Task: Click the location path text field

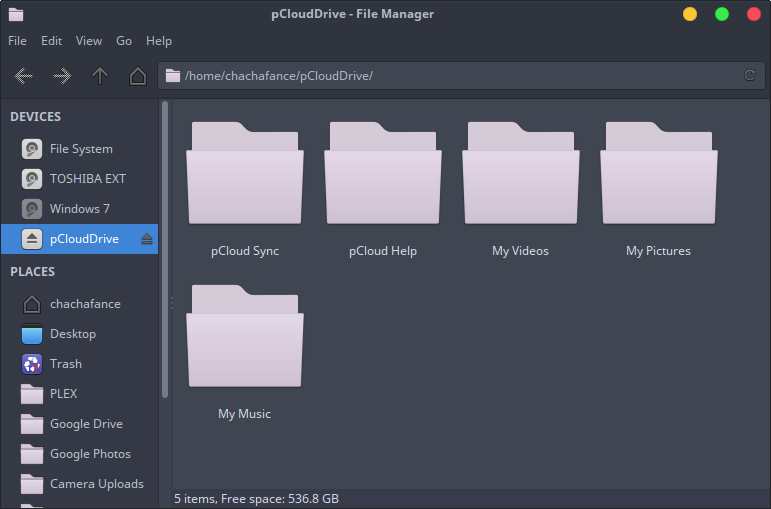Action: pos(461,76)
